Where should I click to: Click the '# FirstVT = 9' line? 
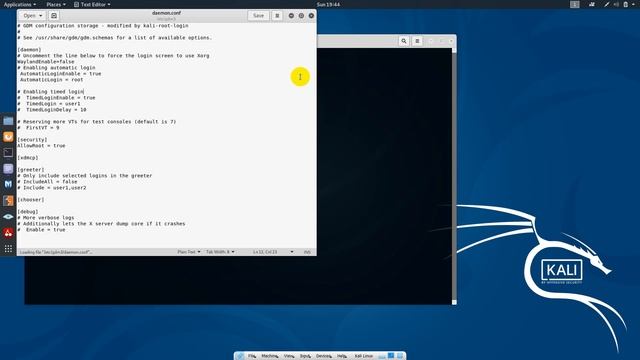(x=38, y=128)
